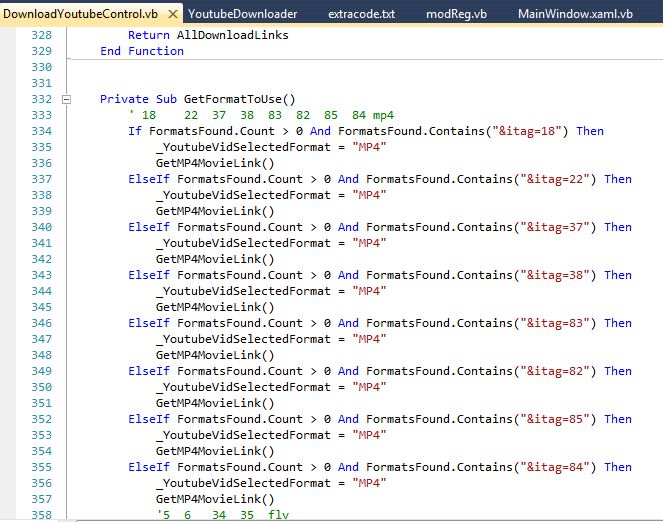Click GetMP4MovieLink() on line 357
The height and width of the screenshot is (522, 663).
coord(215,499)
